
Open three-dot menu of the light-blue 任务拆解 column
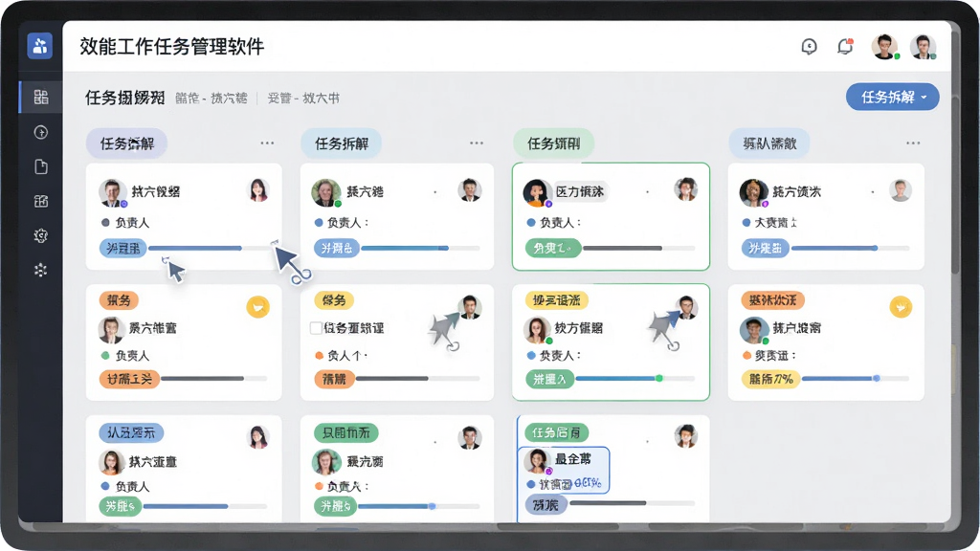coord(477,143)
